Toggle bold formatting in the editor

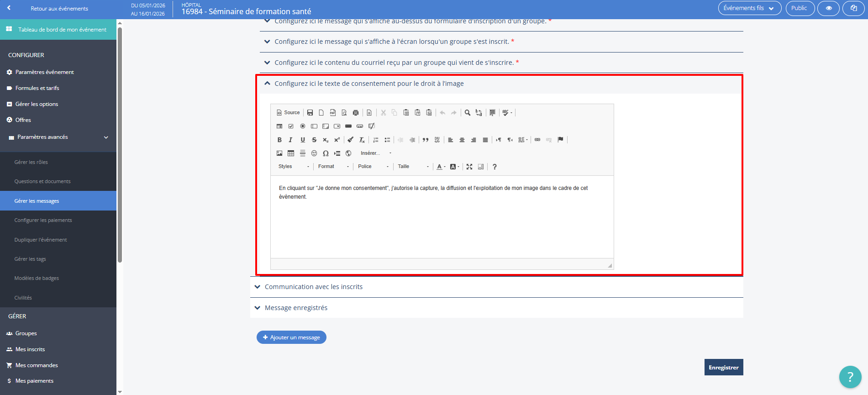pos(279,140)
